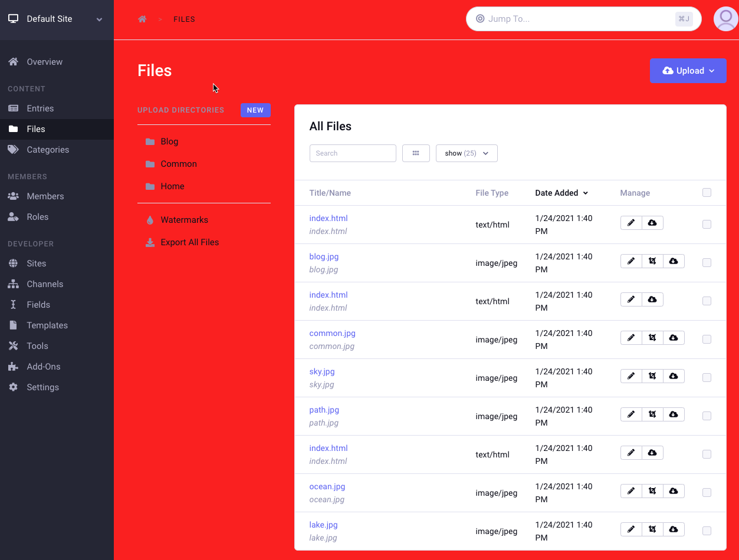739x560 pixels.
Task: Crop the lake.jpg image
Action: coord(652,529)
